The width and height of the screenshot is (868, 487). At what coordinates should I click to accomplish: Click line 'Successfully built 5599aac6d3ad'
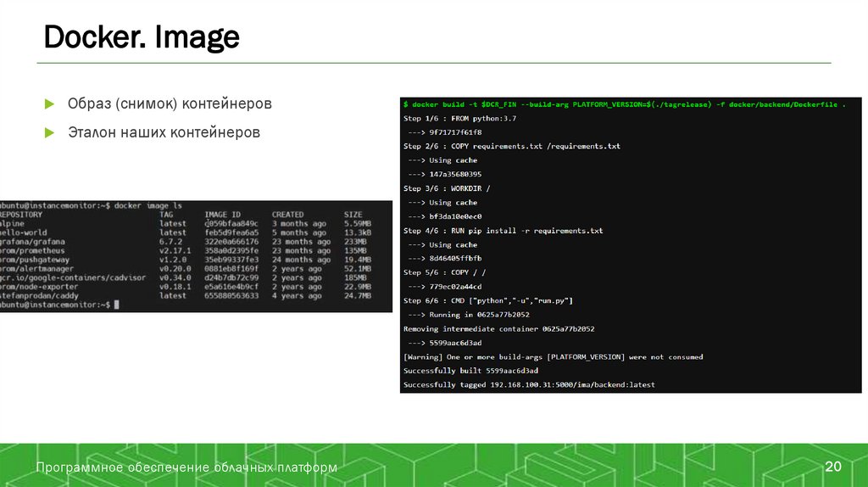point(470,371)
